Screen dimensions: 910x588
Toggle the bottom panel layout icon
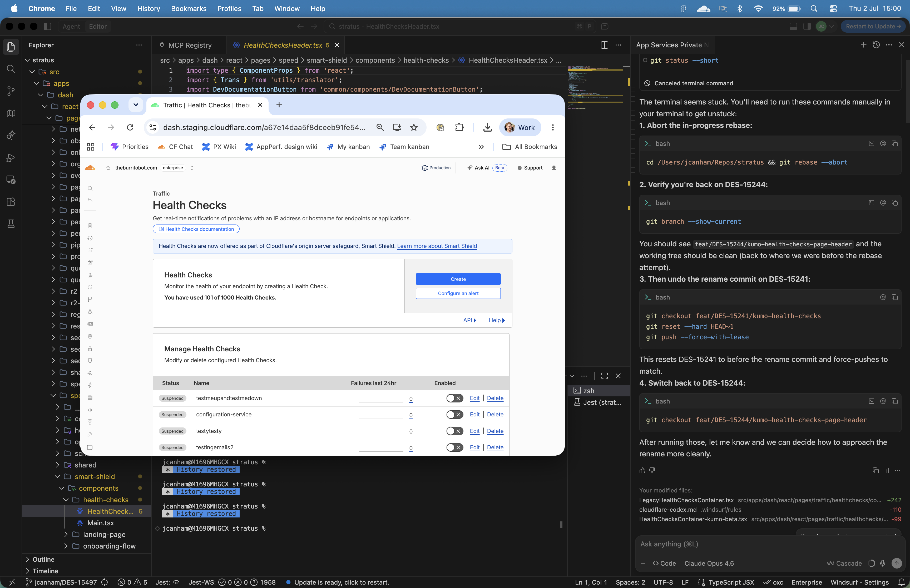tap(793, 26)
